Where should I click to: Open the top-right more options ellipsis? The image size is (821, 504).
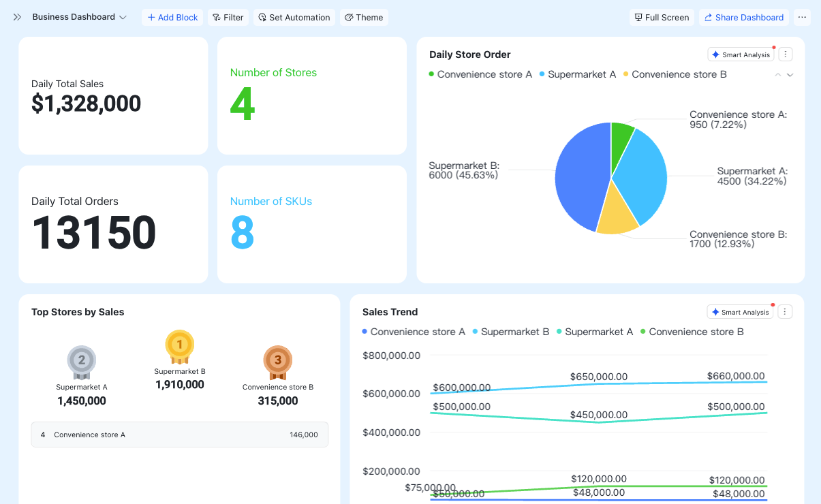click(802, 17)
